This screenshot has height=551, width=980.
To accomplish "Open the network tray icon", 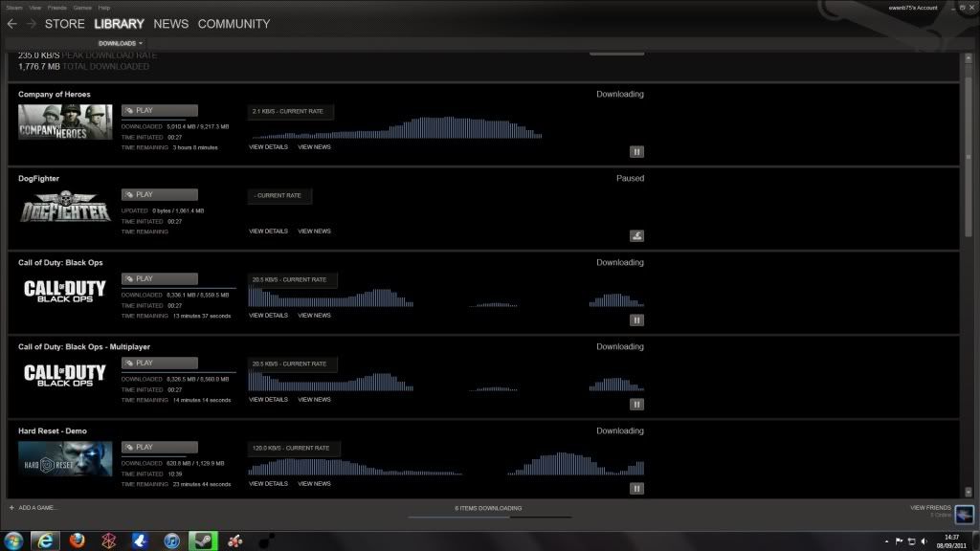I will [911, 541].
